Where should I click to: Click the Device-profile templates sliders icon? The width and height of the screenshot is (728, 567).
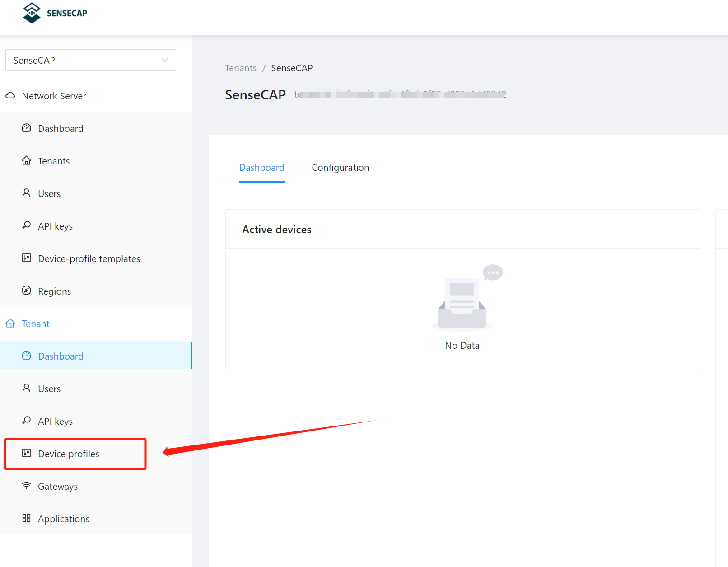pyautogui.click(x=27, y=258)
